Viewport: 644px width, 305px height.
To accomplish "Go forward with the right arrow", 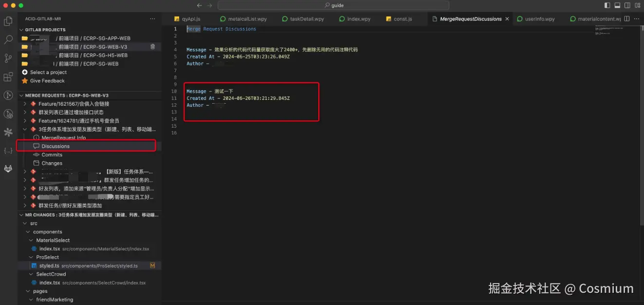I will click(210, 5).
